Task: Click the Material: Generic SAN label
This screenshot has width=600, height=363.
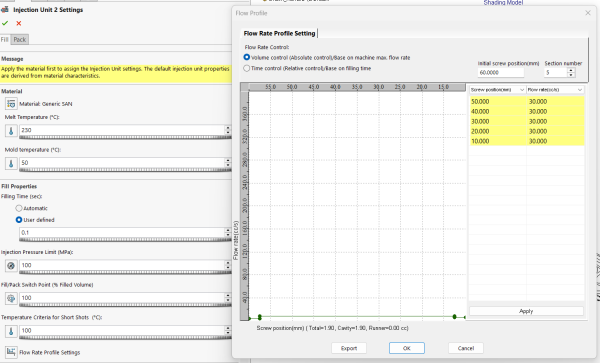Action: 46,104
